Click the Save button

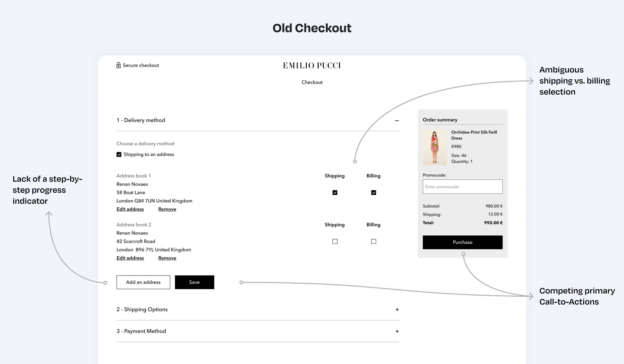click(194, 282)
